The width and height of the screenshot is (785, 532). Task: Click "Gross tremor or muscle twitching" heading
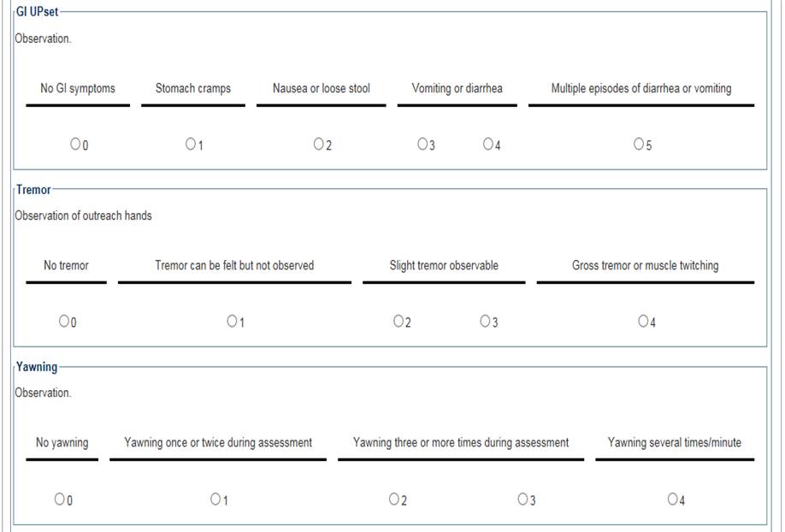pyautogui.click(x=645, y=265)
